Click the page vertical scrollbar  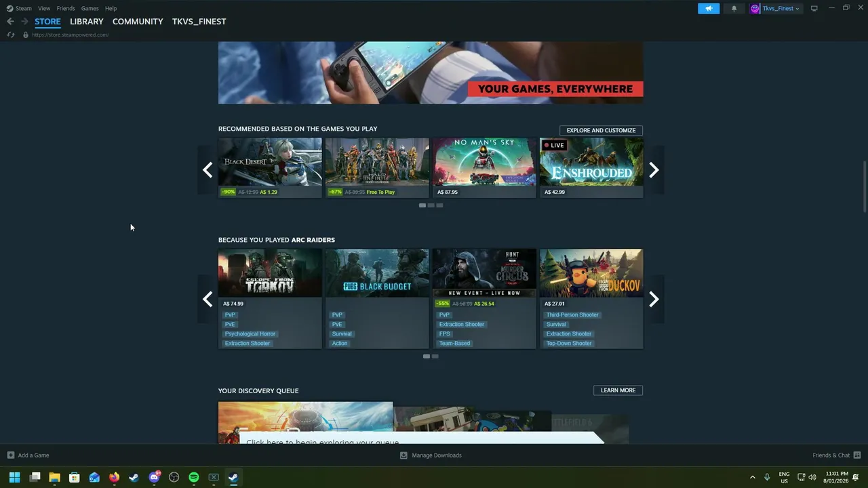865,186
